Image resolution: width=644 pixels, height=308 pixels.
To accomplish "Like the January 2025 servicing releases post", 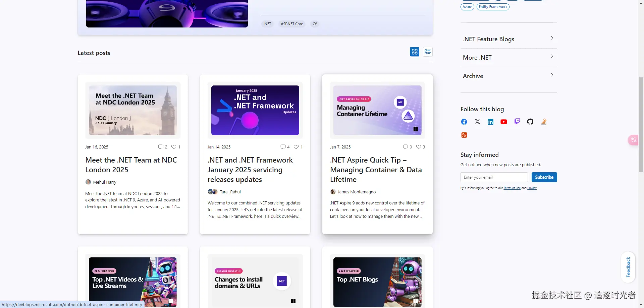I will click(296, 147).
